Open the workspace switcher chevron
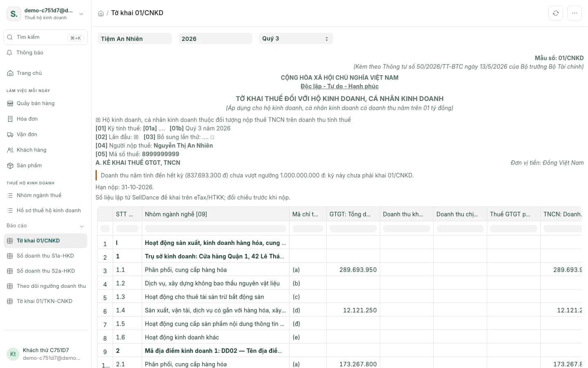Viewport: 588px width, 368px height. pyautogui.click(x=81, y=14)
